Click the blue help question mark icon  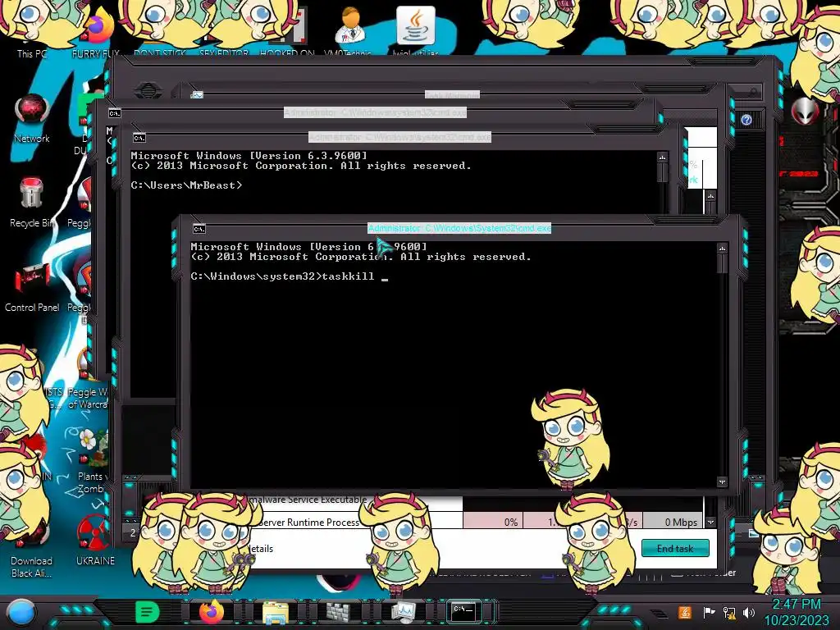point(746,120)
